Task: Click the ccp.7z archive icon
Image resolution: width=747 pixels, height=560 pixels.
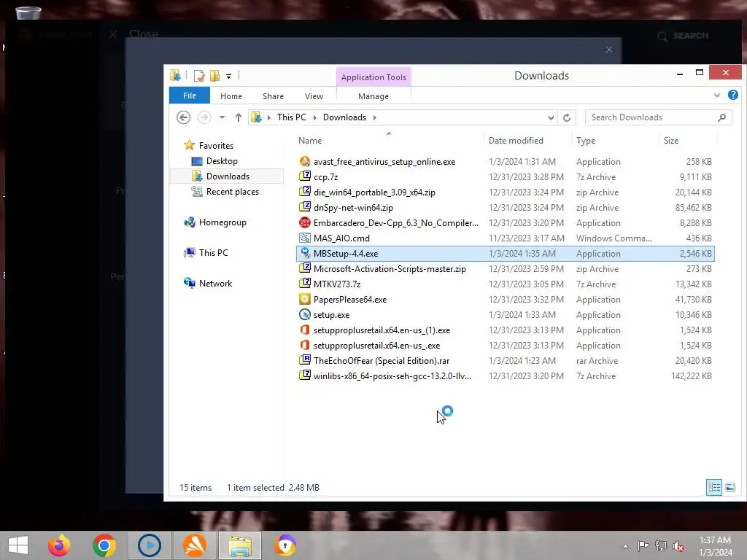Action: point(304,176)
